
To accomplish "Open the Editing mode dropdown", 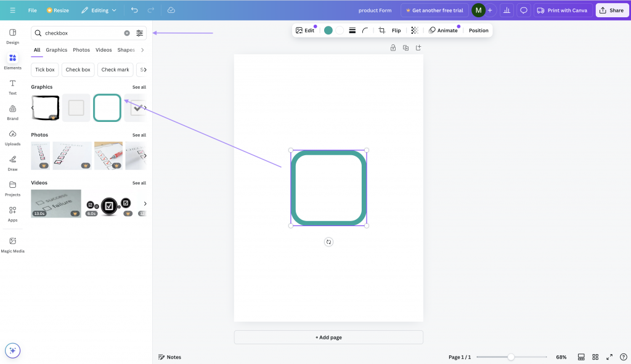I will pyautogui.click(x=99, y=10).
